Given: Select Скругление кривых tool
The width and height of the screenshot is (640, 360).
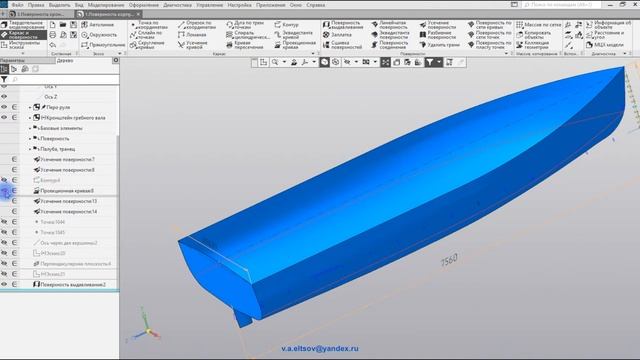Looking at the screenshot, I should (x=147, y=45).
